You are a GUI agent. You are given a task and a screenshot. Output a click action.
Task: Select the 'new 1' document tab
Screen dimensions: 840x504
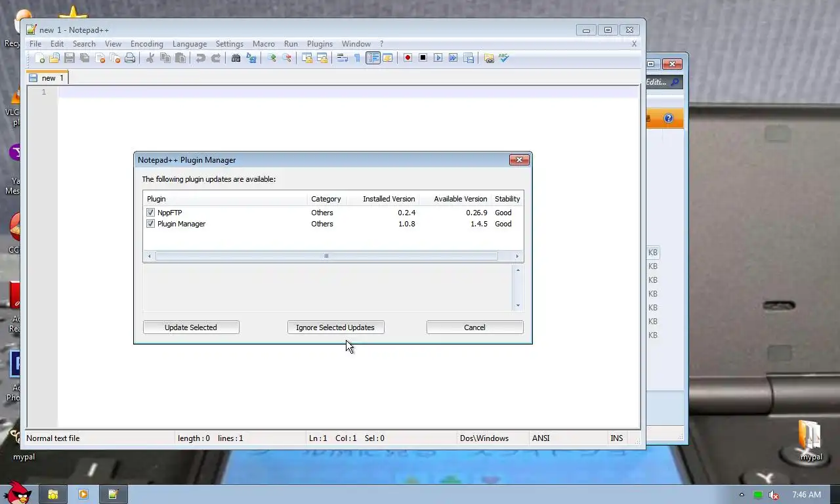[x=47, y=77]
